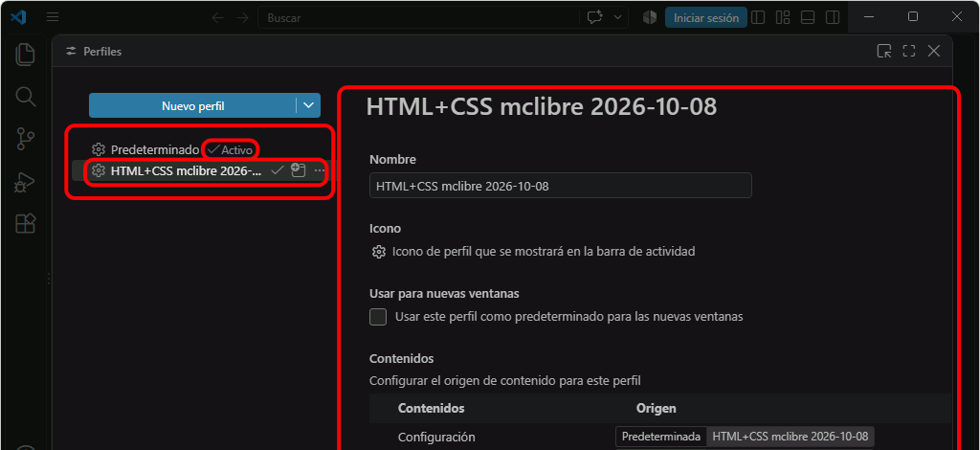This screenshot has width=980, height=450.
Task: Activate HTML+CSS profile with checkmark icon
Action: (x=278, y=170)
